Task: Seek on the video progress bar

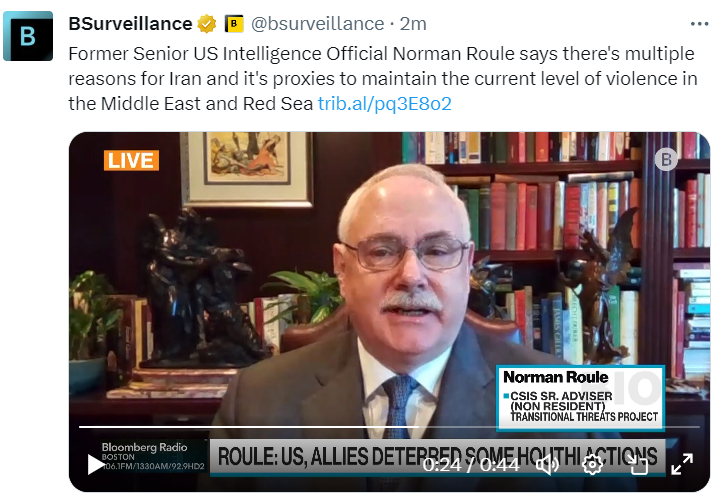Action: point(389,427)
